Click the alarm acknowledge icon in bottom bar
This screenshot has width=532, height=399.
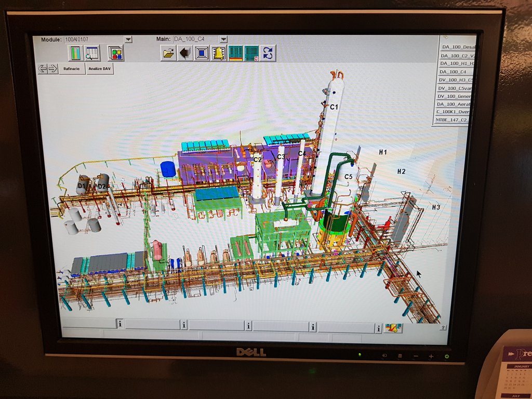click(x=393, y=328)
